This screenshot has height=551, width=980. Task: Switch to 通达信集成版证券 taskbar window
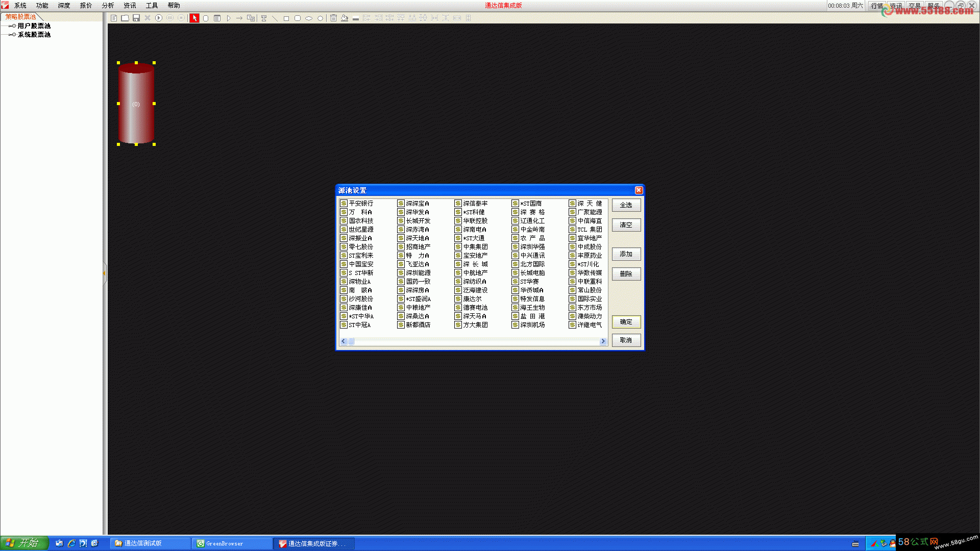314,543
